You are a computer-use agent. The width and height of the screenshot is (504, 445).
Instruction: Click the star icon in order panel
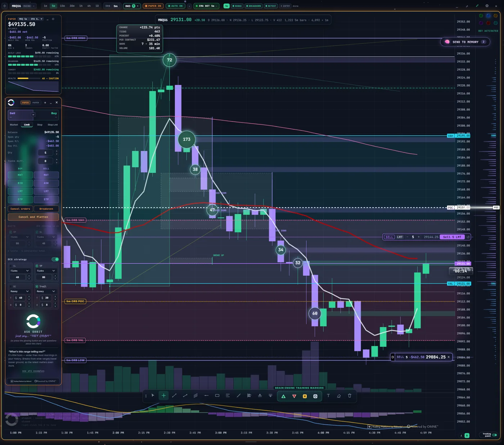[45, 103]
